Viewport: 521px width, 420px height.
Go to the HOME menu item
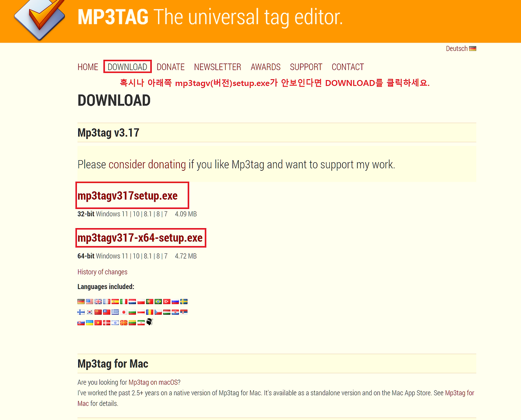(x=88, y=67)
